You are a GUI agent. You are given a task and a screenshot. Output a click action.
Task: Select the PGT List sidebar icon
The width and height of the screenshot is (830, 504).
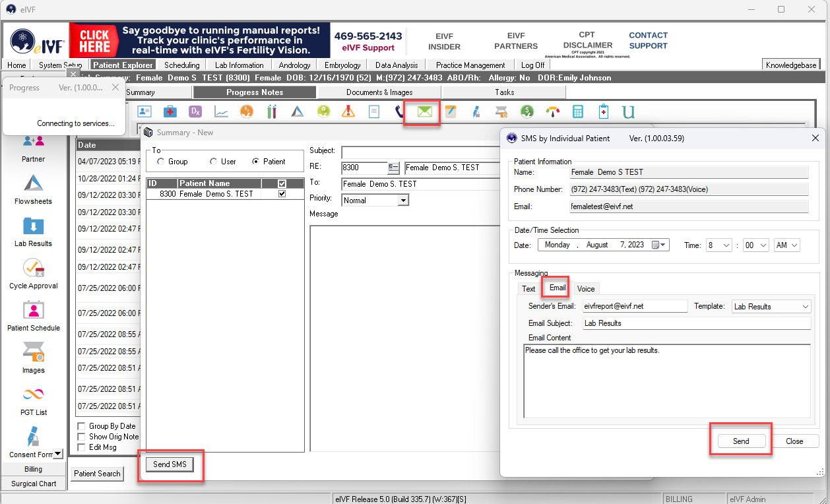pyautogui.click(x=33, y=402)
